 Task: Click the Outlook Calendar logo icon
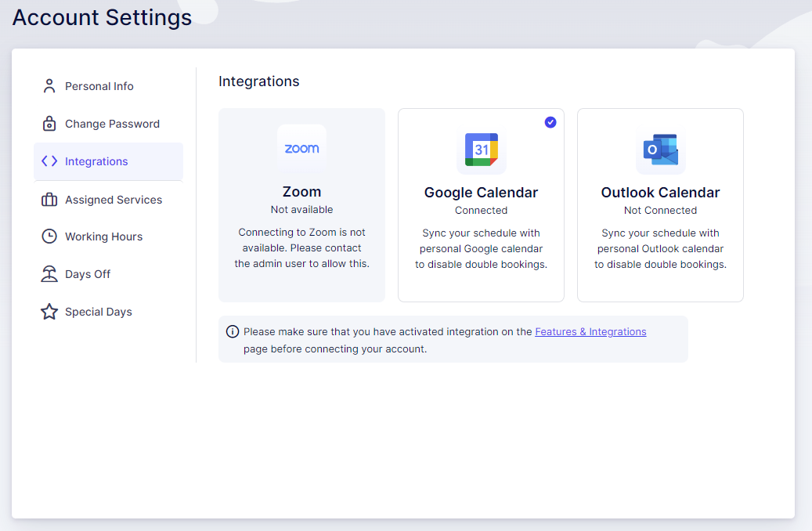click(x=660, y=150)
